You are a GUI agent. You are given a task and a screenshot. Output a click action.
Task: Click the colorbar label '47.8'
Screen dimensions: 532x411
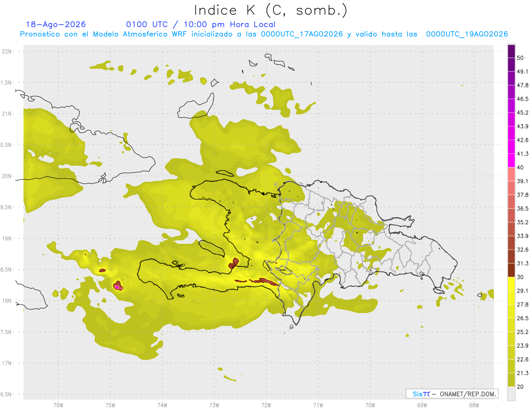523,85
